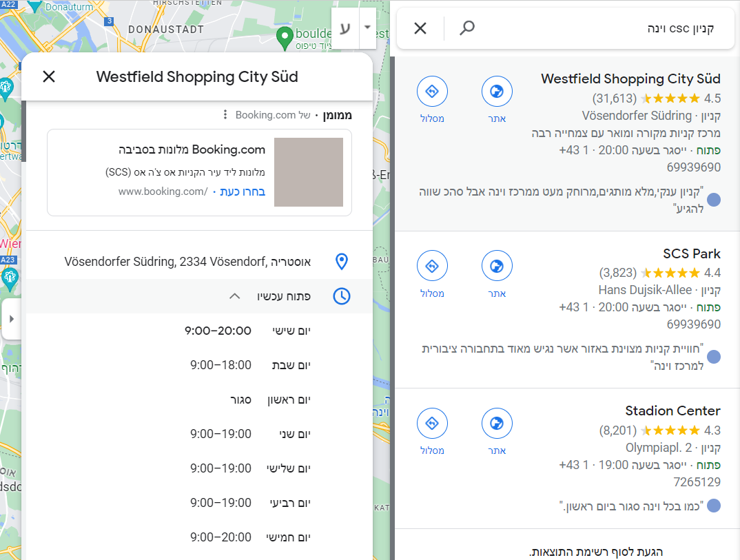Screen dimensions: 740x560
Task: Click the Donauturm map marker
Action: [x=34, y=6]
